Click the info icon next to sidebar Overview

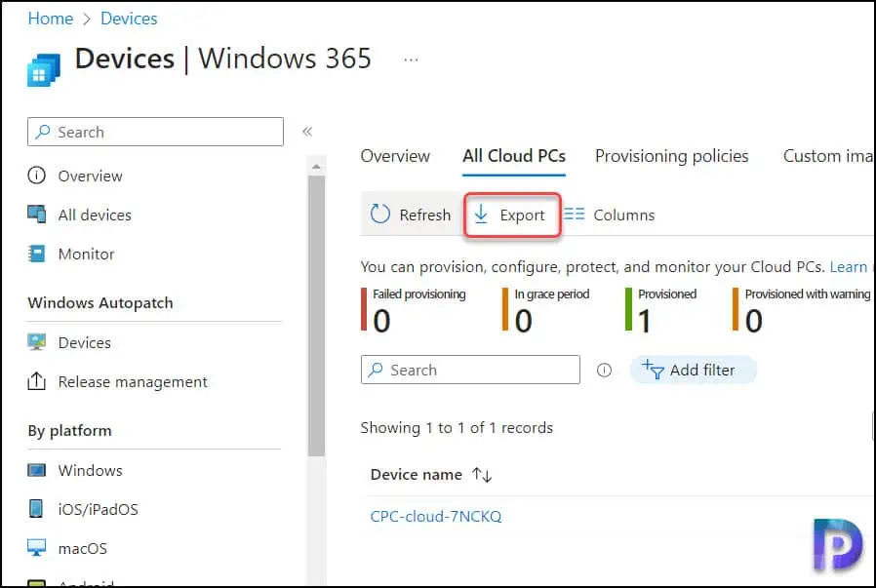(x=37, y=176)
